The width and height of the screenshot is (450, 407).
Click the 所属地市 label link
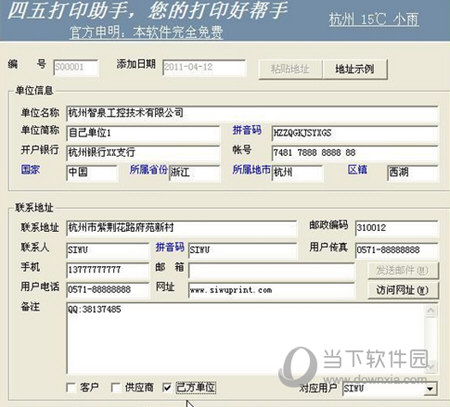point(251,170)
